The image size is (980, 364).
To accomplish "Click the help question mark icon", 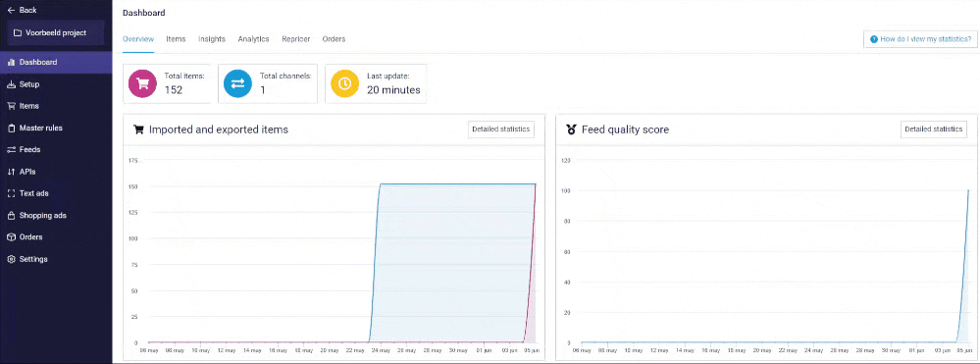I will click(x=874, y=39).
